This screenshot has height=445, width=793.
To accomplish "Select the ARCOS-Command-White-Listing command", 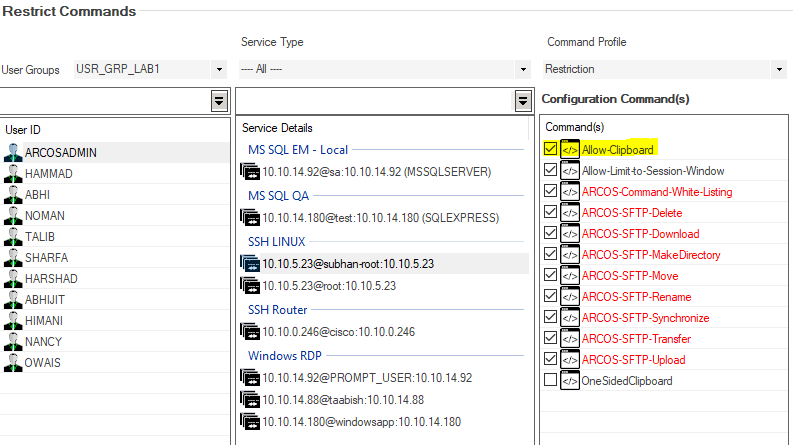I will 657,192.
